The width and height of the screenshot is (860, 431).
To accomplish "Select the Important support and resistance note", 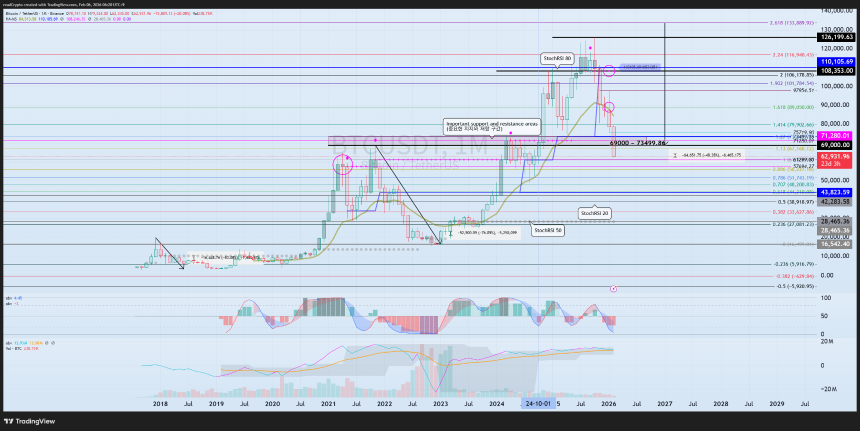I will [492, 127].
